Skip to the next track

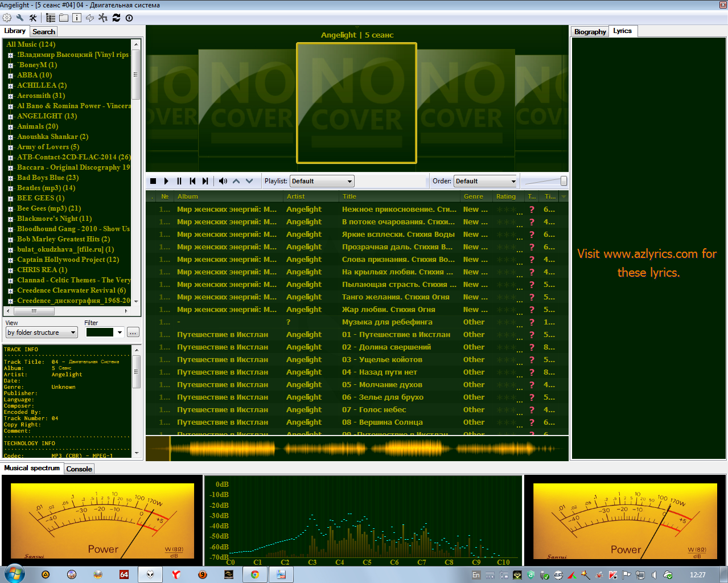pyautogui.click(x=205, y=181)
